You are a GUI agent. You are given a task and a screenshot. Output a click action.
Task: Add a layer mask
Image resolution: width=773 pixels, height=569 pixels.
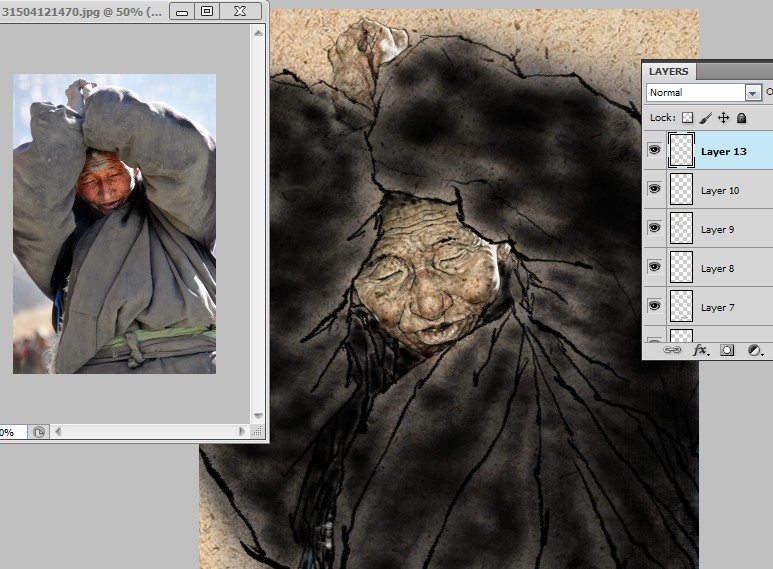click(727, 350)
